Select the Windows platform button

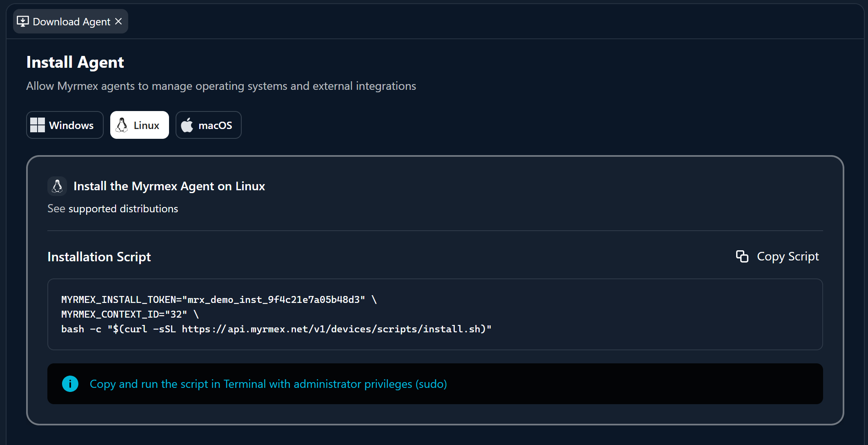[65, 125]
